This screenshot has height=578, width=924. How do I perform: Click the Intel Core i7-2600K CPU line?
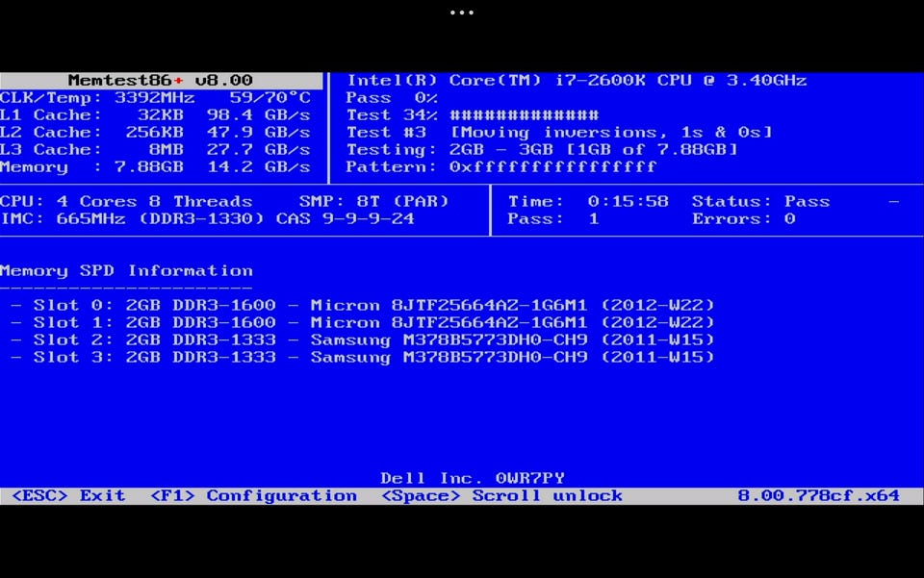pyautogui.click(x=577, y=80)
